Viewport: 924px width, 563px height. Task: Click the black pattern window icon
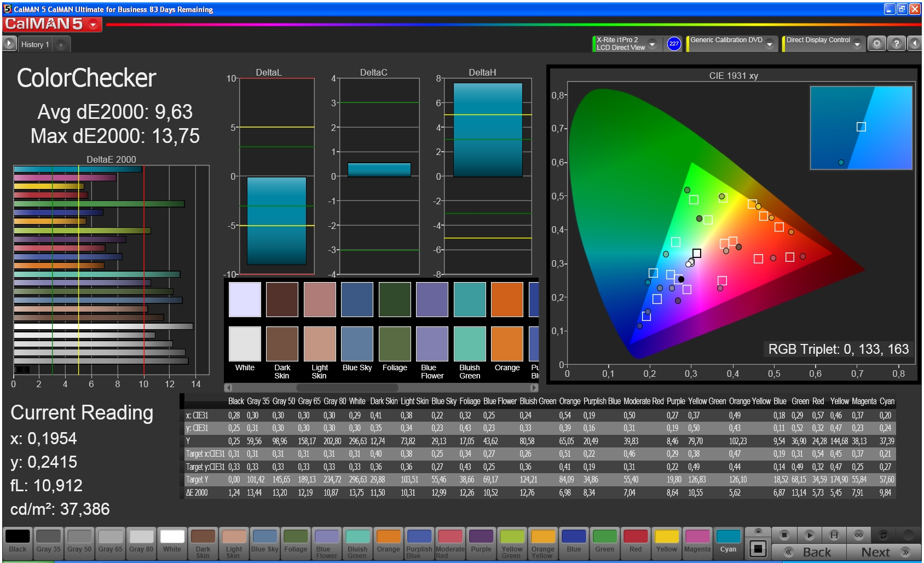click(758, 548)
